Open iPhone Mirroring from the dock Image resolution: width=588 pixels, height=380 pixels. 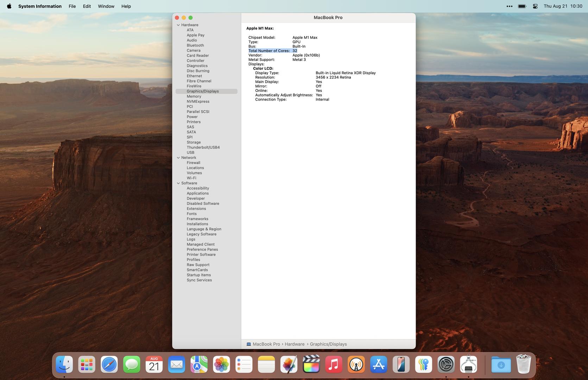point(401,365)
